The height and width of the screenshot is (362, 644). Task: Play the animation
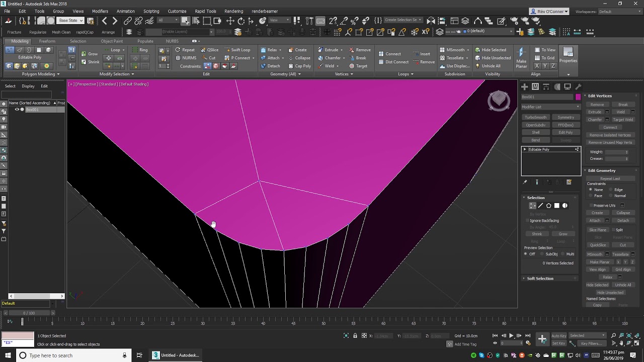[x=511, y=335]
